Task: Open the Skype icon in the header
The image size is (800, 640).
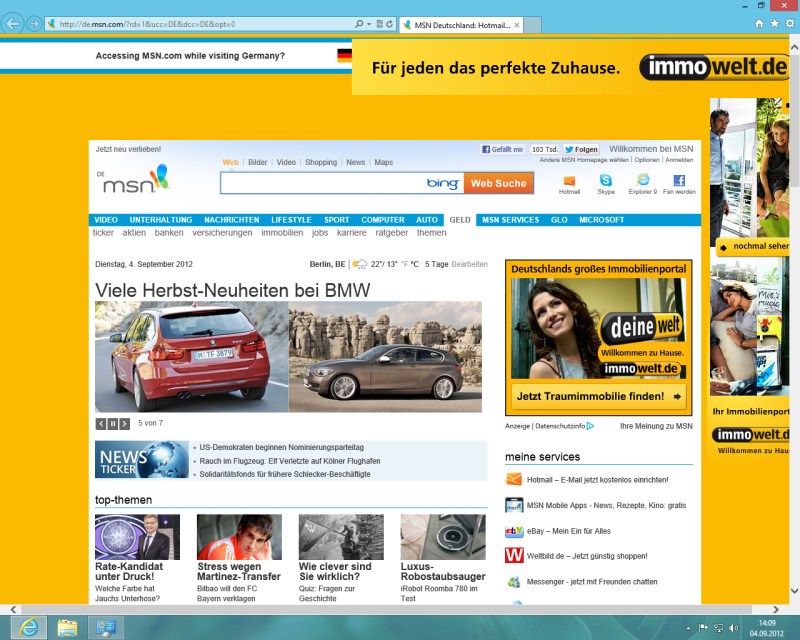Action: coord(606,180)
